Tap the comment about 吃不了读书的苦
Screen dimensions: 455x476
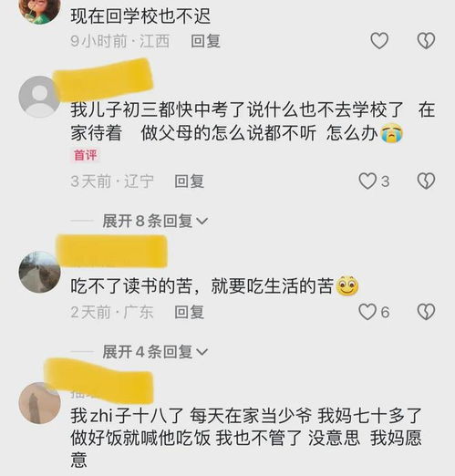(214, 286)
